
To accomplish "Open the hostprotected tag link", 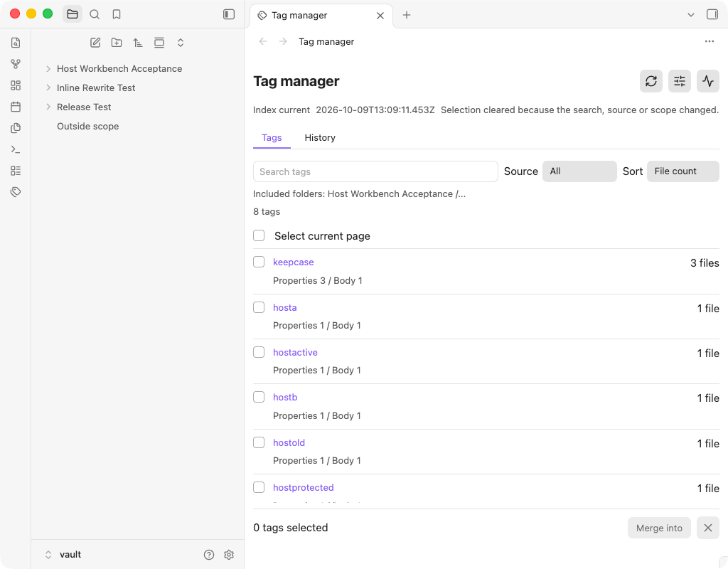I will pos(303,487).
